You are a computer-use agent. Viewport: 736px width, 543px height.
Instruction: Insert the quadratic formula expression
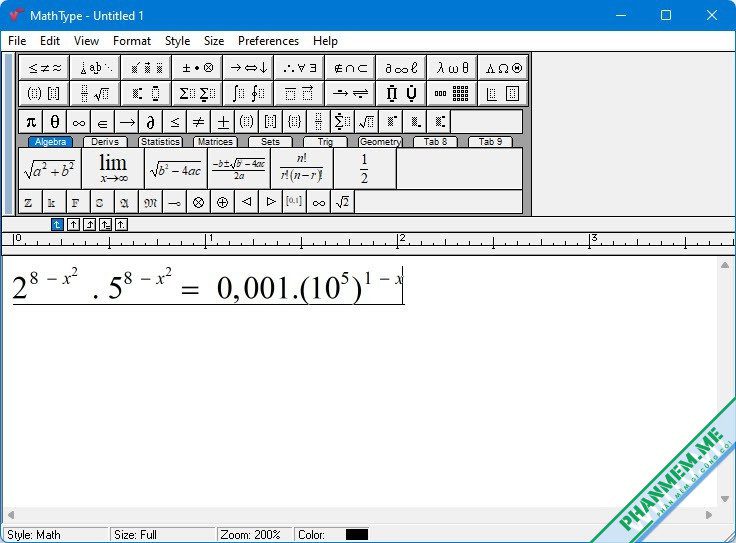pyautogui.click(x=239, y=169)
